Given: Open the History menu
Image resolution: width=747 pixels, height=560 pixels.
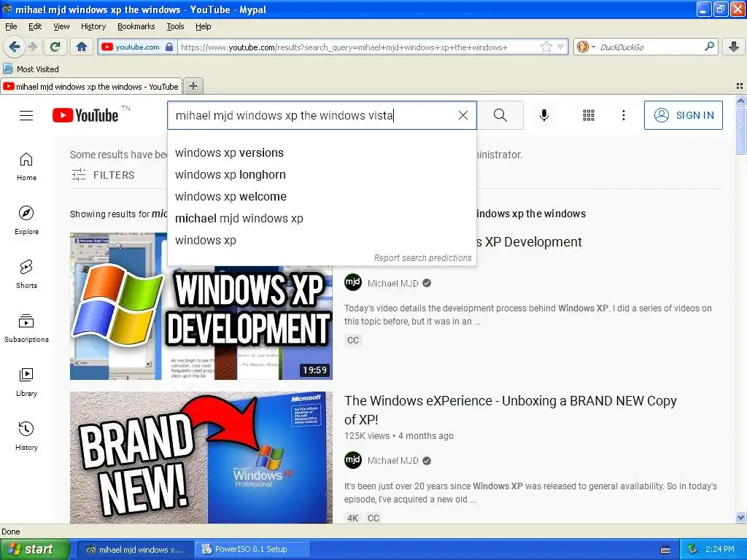Looking at the screenshot, I should click(x=93, y=26).
